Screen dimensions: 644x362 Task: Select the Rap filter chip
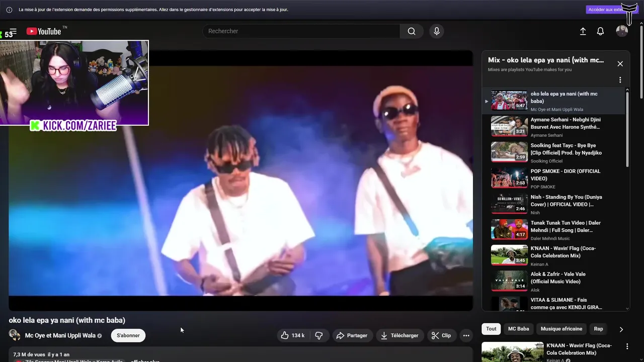(x=598, y=329)
